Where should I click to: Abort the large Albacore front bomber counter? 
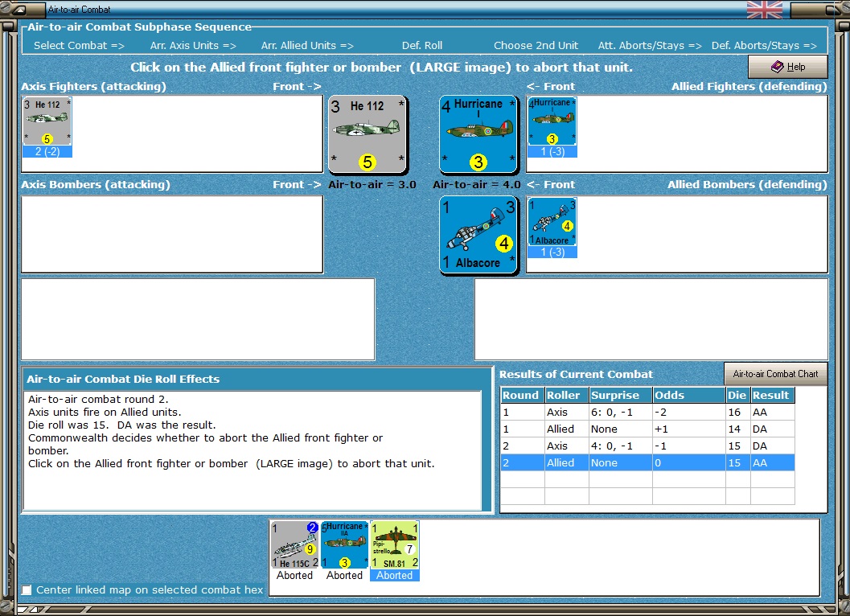tap(478, 235)
